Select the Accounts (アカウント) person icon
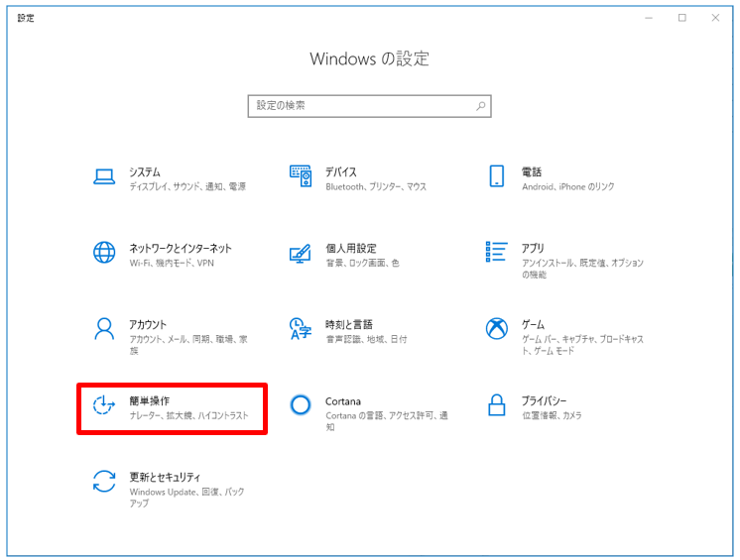This screenshot has width=740, height=560. point(104,328)
